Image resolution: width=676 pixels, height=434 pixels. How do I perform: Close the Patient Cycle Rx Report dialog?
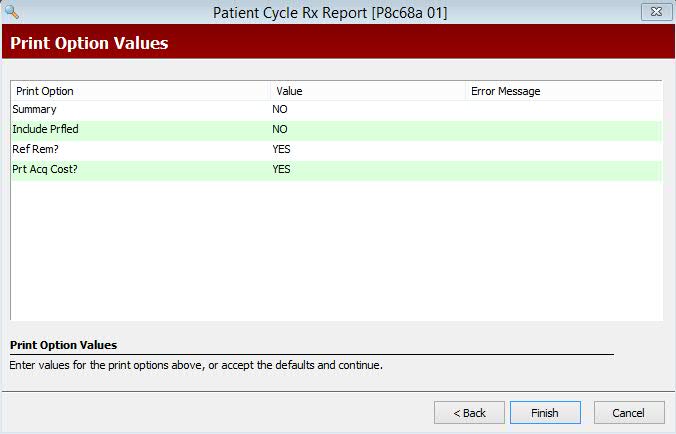pyautogui.click(x=656, y=12)
